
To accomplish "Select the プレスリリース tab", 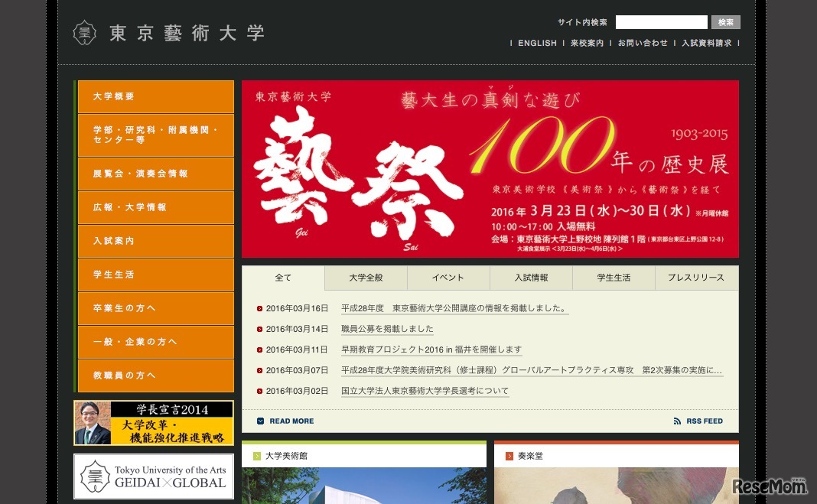I will [695, 278].
